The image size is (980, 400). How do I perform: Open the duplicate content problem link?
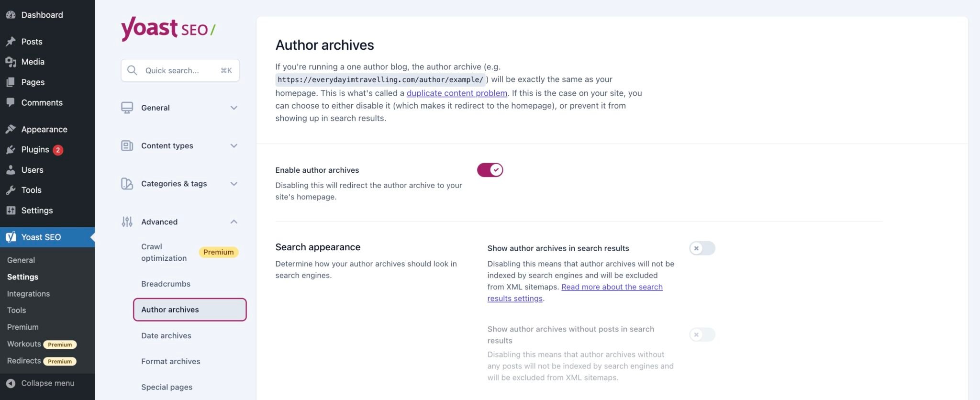457,93
